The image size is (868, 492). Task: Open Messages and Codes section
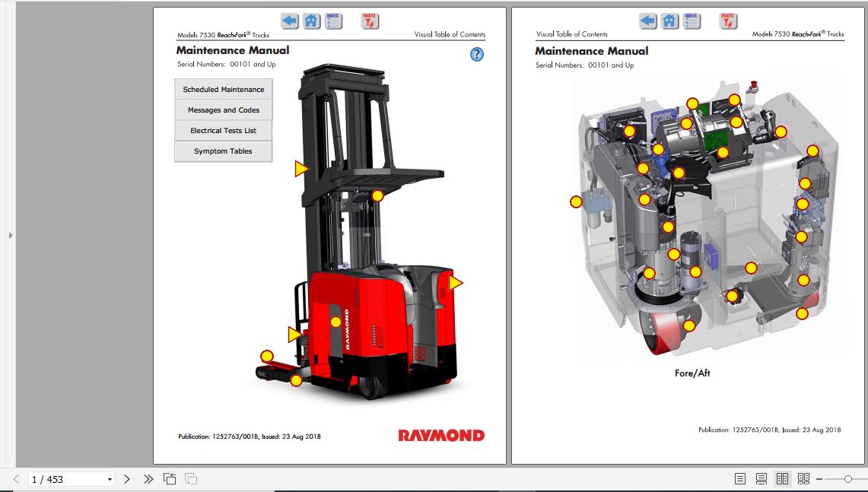[x=223, y=110]
